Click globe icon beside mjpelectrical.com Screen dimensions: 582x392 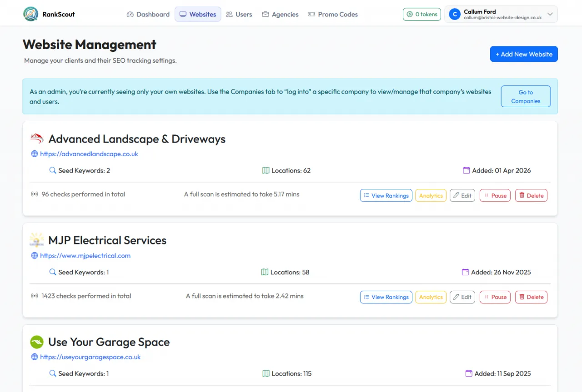(34, 256)
